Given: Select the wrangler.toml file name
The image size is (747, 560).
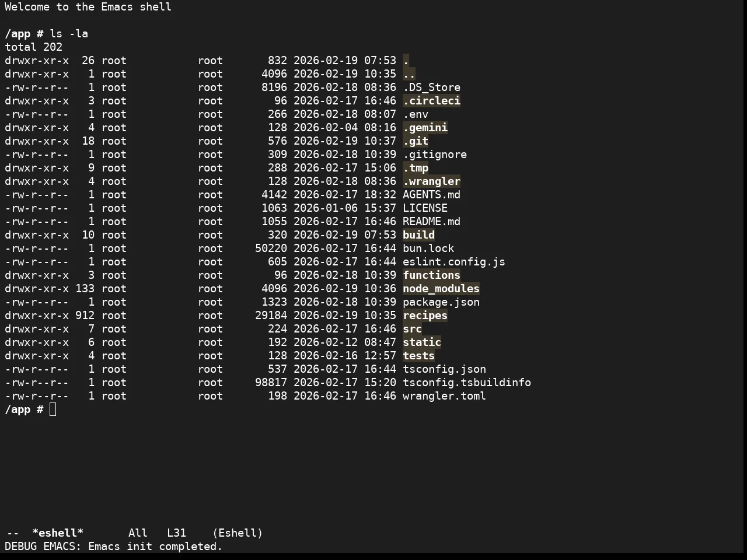Looking at the screenshot, I should (x=444, y=396).
